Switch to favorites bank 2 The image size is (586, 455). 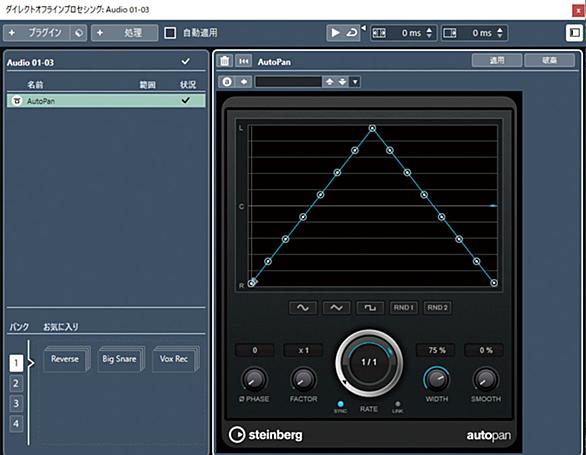point(16,383)
